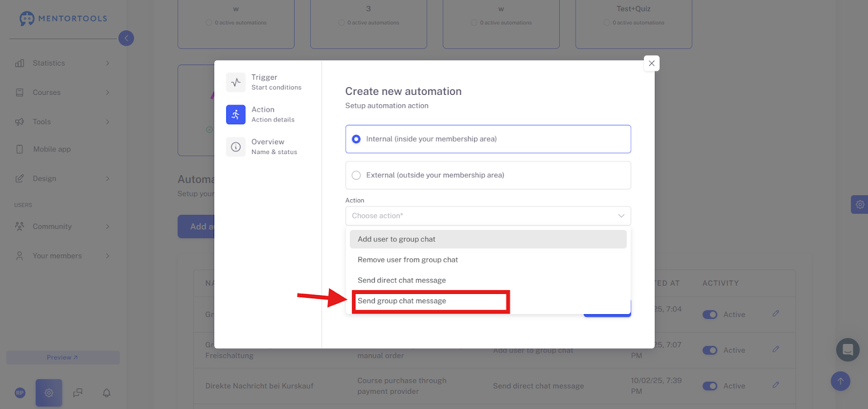Click the Community people icon

point(20,226)
